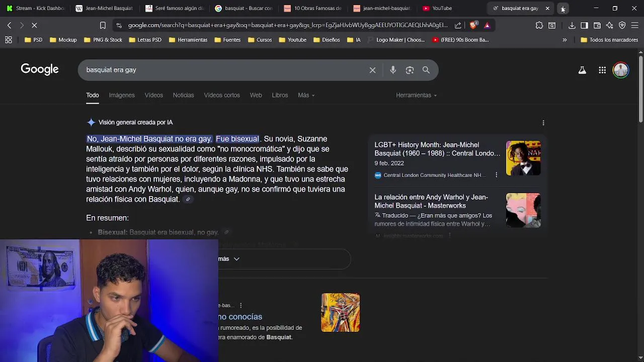Open Brave Shields lion icon
This screenshot has height=362, width=644.
point(473,25)
